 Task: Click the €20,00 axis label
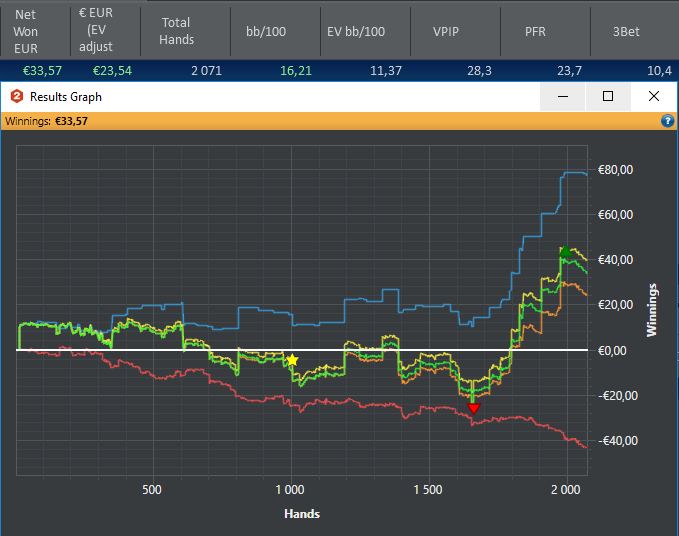coord(615,305)
